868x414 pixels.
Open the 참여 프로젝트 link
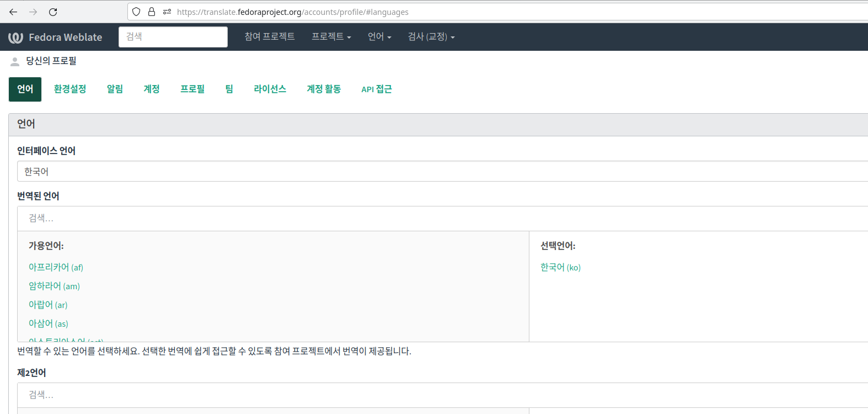coord(270,37)
